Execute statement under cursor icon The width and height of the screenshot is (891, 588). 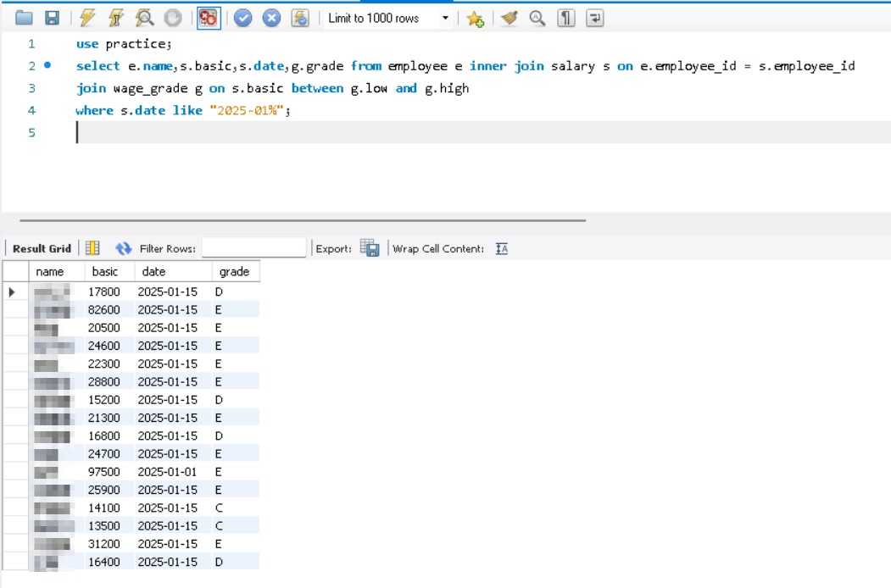click(x=116, y=18)
